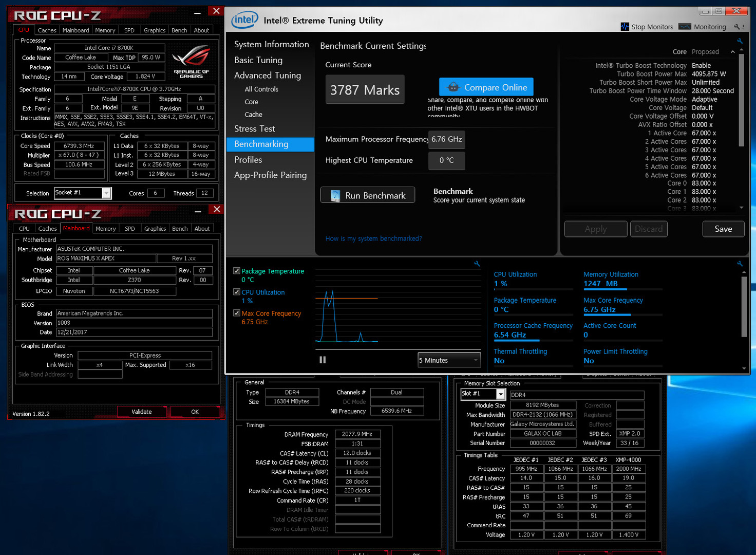Click the Run Benchmark beaker icon
This screenshot has height=555, width=756.
pyautogui.click(x=335, y=196)
